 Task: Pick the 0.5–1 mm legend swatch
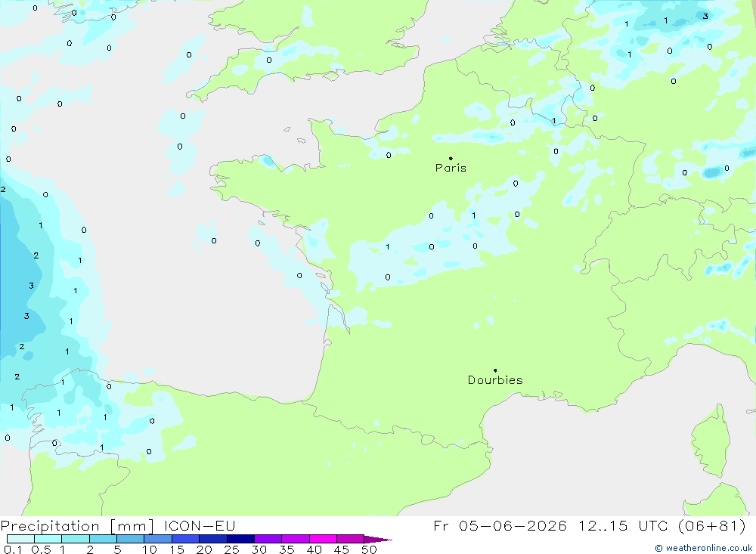[48, 539]
